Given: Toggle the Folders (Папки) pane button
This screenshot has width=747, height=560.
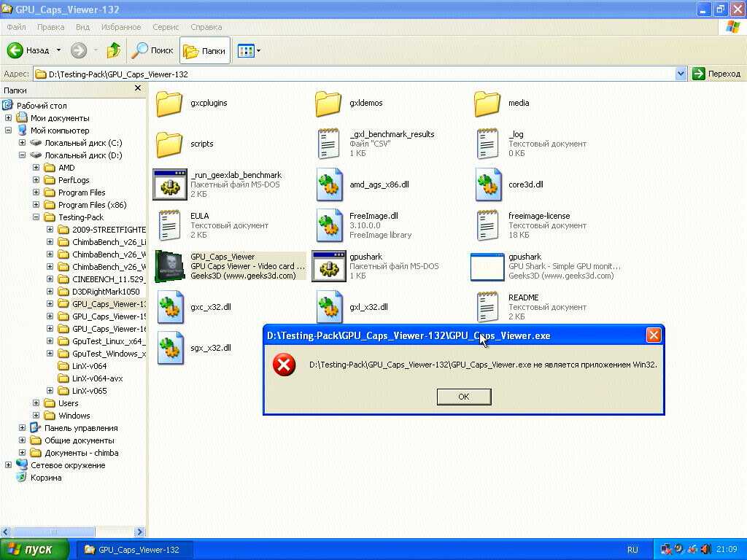Looking at the screenshot, I should click(205, 50).
